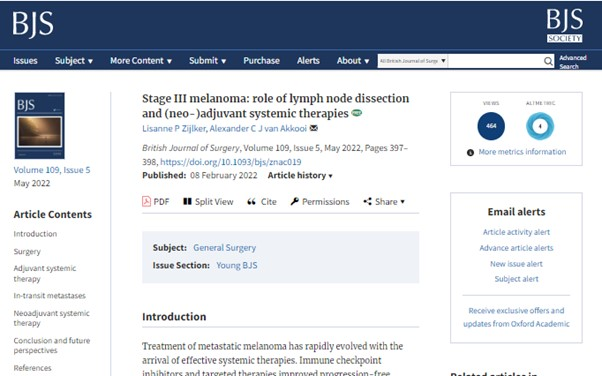Click the search magnifier icon
602x376 pixels.
pyautogui.click(x=548, y=61)
